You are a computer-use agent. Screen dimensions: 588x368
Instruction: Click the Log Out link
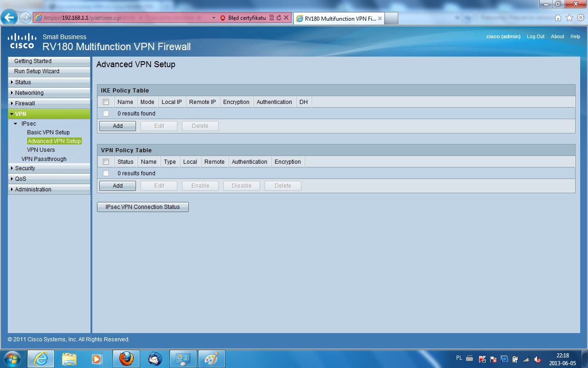tap(536, 36)
